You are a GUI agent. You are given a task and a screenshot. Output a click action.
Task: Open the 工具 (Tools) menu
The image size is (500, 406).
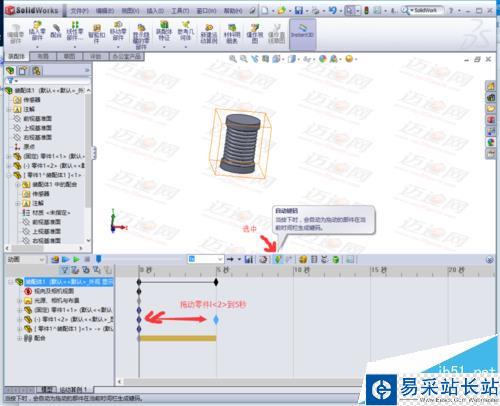coord(180,11)
